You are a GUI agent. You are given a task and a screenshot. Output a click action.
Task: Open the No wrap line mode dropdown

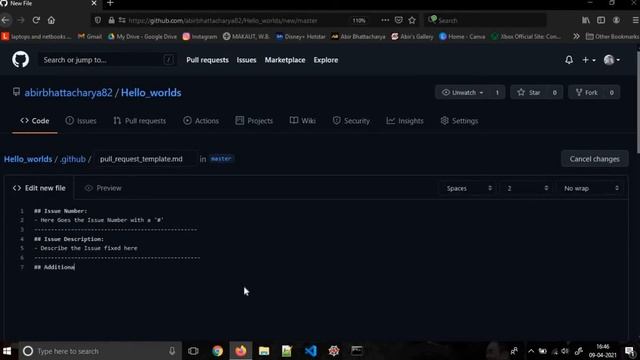coord(590,188)
